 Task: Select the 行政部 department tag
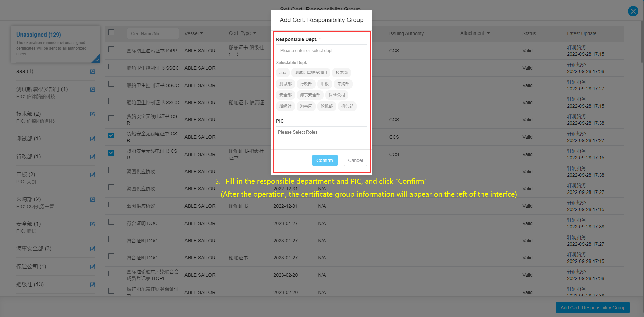click(306, 84)
